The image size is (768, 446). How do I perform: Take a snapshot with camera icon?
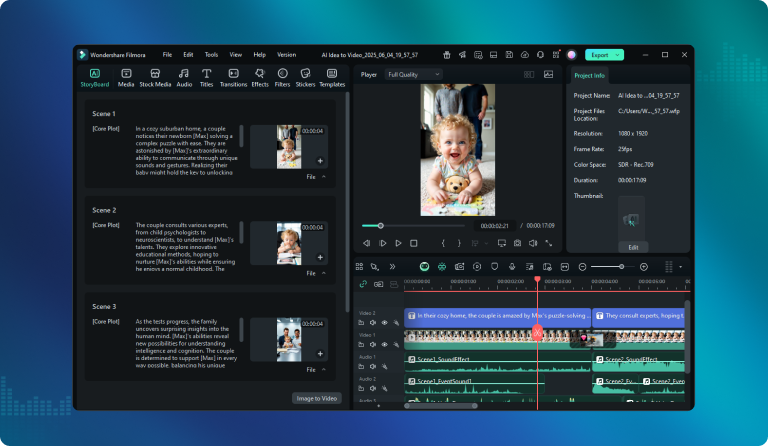517,243
